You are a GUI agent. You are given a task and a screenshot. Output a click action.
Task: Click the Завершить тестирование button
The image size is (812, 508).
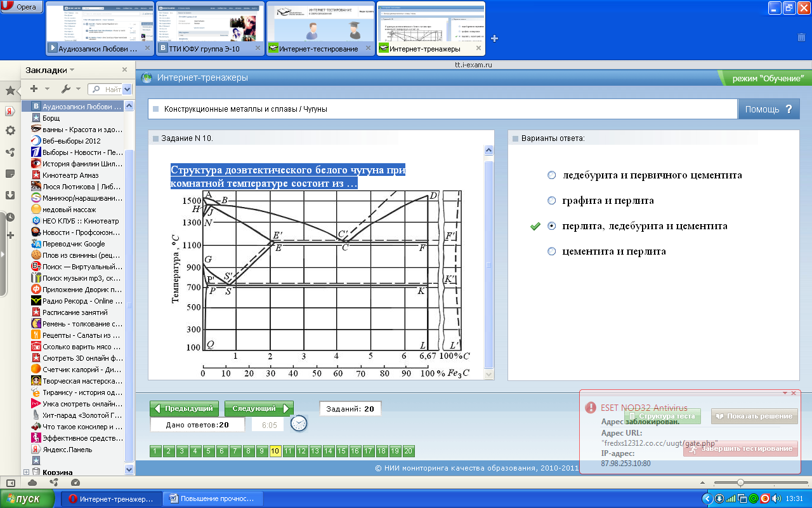(740, 448)
